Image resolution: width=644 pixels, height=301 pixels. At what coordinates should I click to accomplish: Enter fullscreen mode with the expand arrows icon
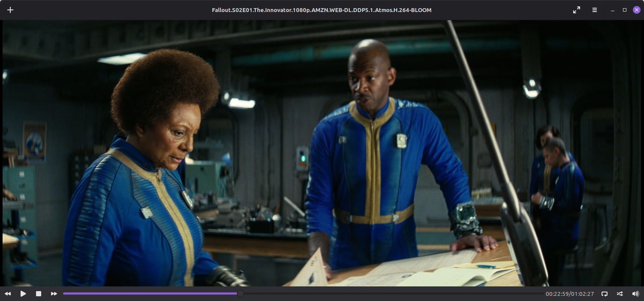(x=577, y=10)
